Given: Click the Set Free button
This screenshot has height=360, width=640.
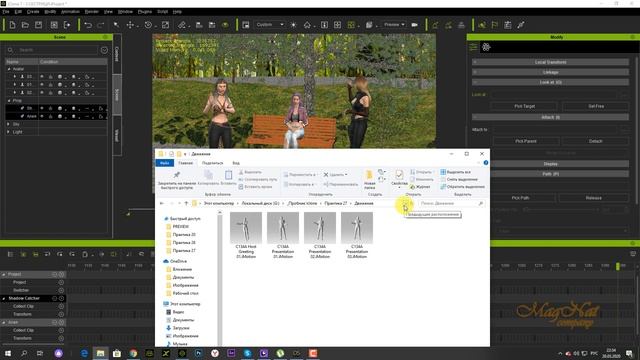Looking at the screenshot, I should 596,106.
